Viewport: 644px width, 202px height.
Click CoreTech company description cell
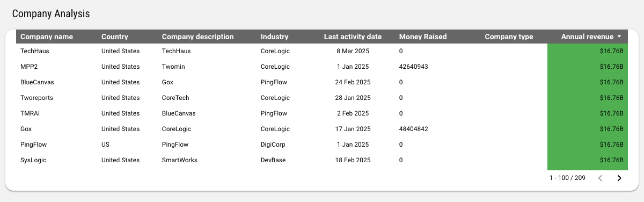175,98
